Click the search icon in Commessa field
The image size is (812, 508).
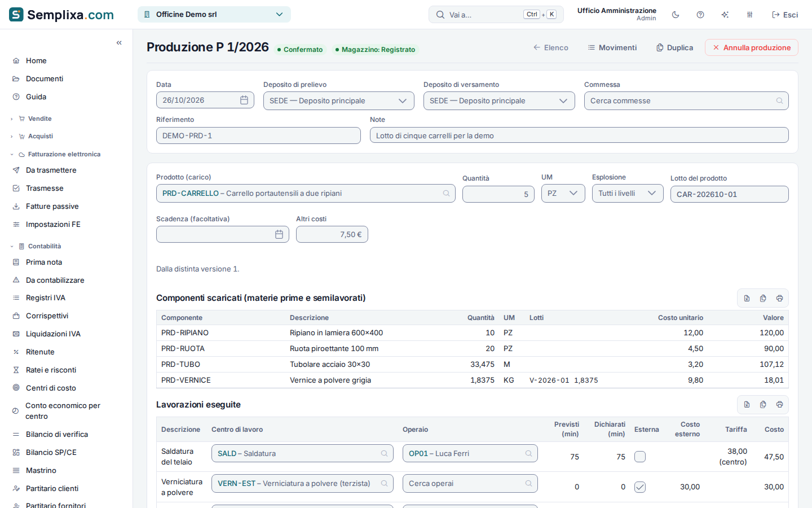tap(779, 101)
